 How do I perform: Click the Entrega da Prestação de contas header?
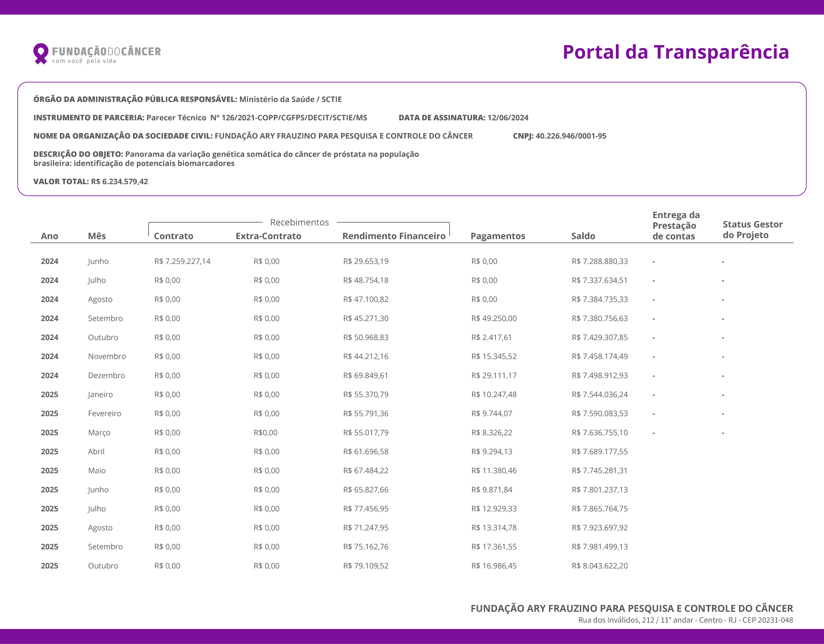pos(676,226)
